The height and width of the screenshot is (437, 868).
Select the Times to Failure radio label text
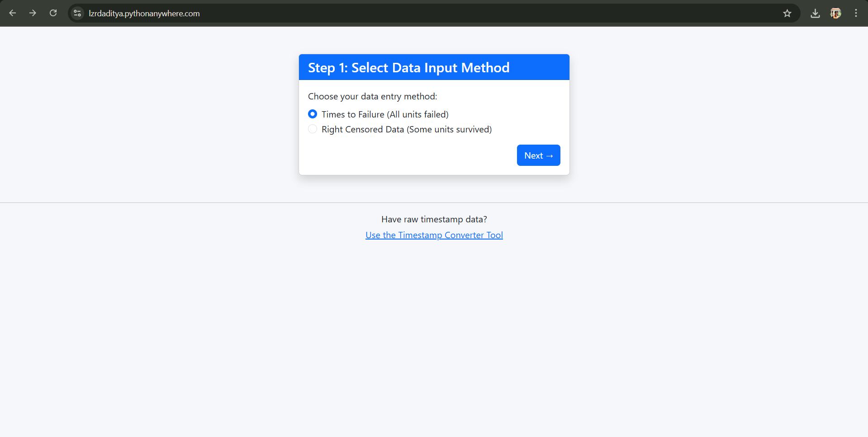[384, 114]
